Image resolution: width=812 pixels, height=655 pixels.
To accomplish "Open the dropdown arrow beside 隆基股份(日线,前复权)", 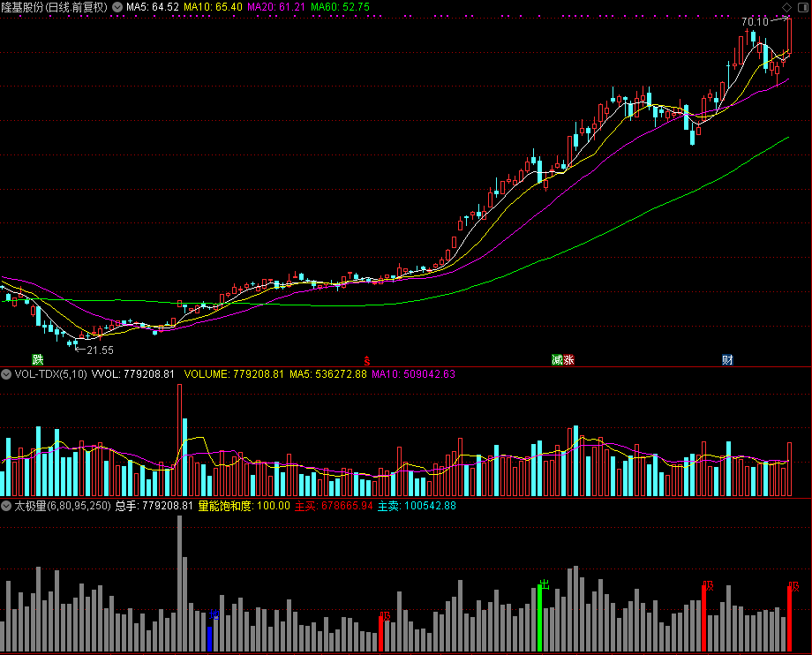I will 117,7.
